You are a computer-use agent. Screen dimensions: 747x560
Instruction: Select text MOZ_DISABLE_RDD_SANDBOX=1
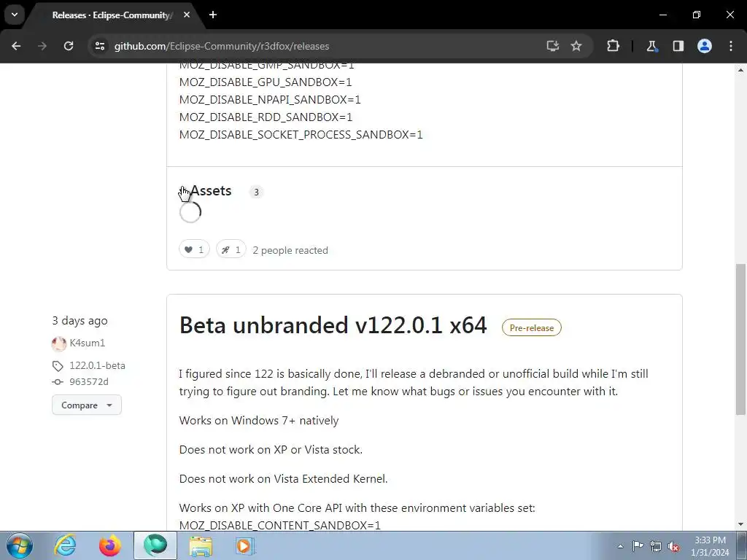(266, 117)
